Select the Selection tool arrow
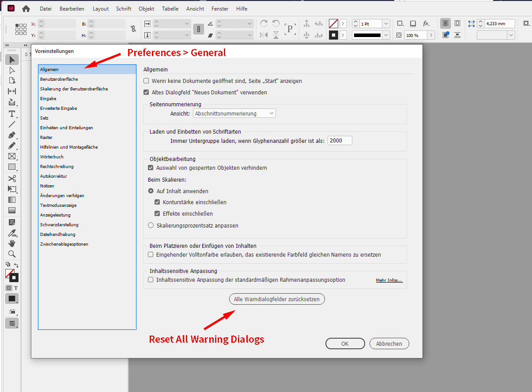Viewport: 532px width, 392px height. tap(11, 59)
